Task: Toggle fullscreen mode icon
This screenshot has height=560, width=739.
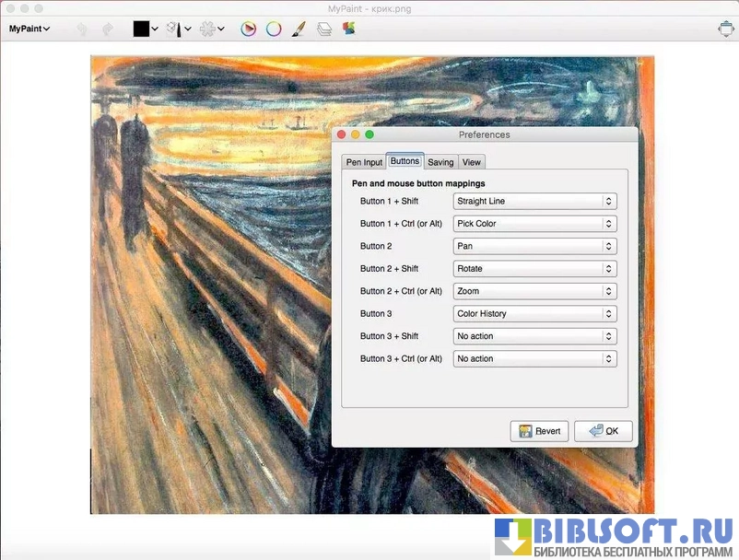Action: pos(725,29)
